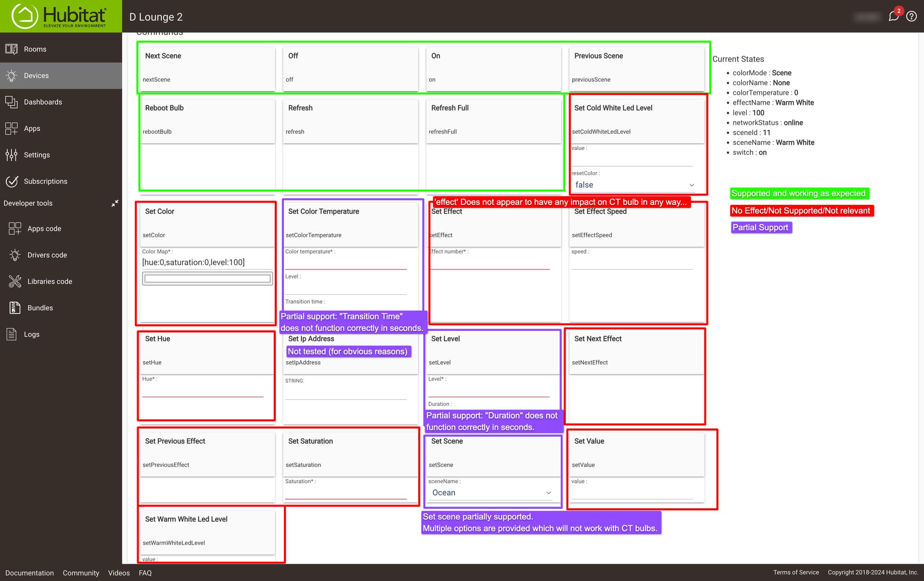This screenshot has width=924, height=581.
Task: Open notifications chat bubble icon
Action: pos(894,16)
